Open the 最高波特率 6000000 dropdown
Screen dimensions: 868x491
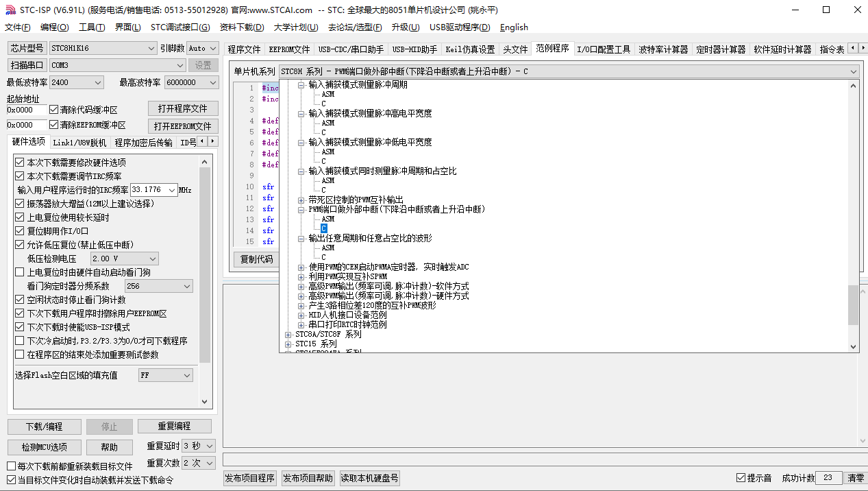tap(191, 82)
